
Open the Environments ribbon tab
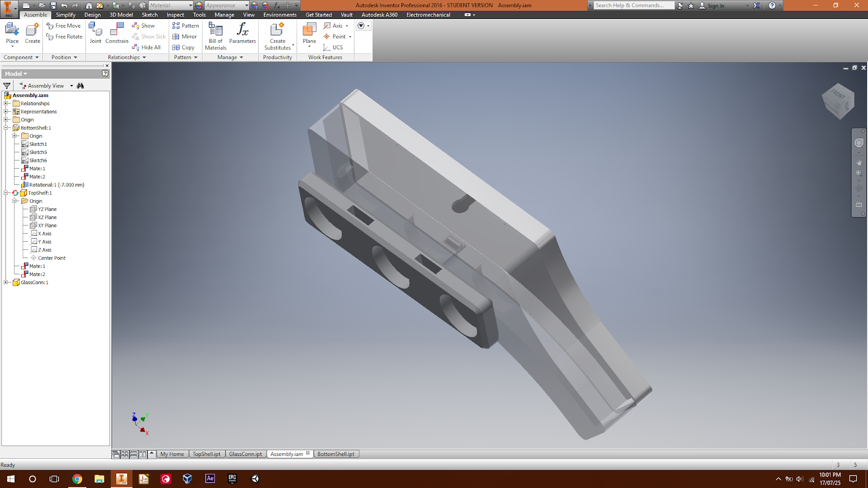click(x=280, y=15)
